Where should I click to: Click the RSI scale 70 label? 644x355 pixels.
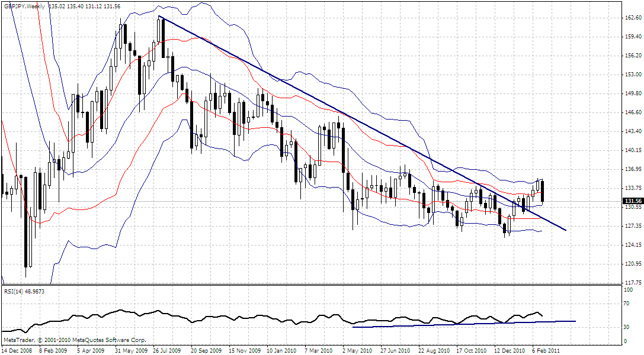[627, 304]
